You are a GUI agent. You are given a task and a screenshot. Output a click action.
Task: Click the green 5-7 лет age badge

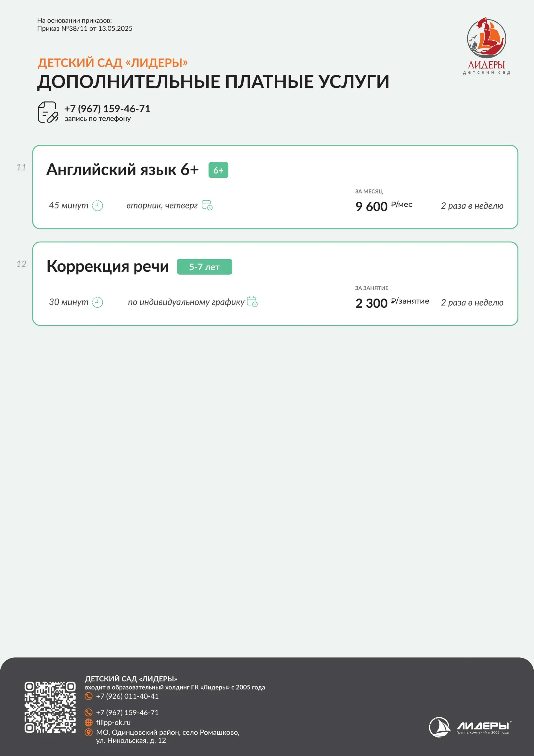point(204,267)
